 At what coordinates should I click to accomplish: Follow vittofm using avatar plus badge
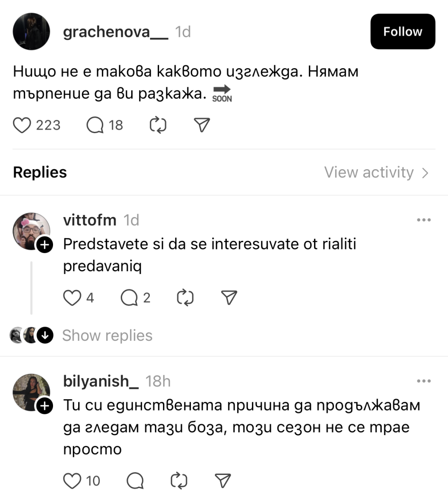(x=44, y=245)
